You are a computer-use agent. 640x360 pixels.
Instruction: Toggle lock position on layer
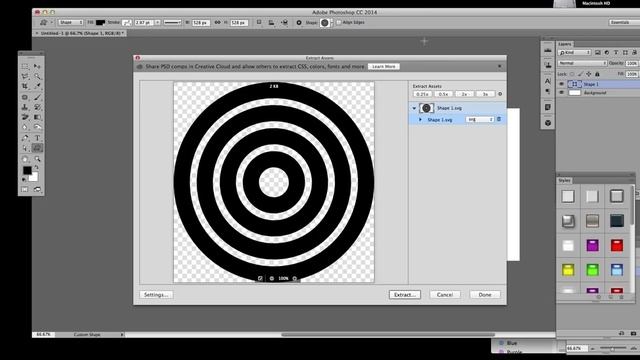(589, 74)
